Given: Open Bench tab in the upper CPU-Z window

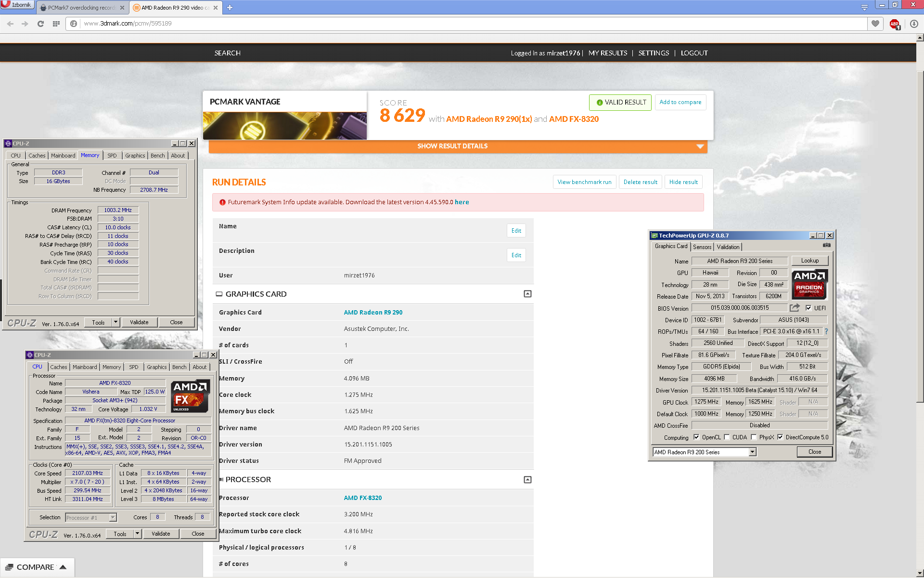Looking at the screenshot, I should pyautogui.click(x=158, y=156).
